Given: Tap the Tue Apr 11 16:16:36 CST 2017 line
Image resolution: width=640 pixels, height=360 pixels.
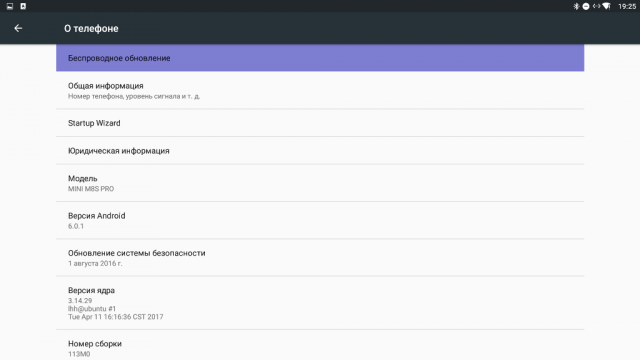Looking at the screenshot, I should pyautogui.click(x=116, y=317).
